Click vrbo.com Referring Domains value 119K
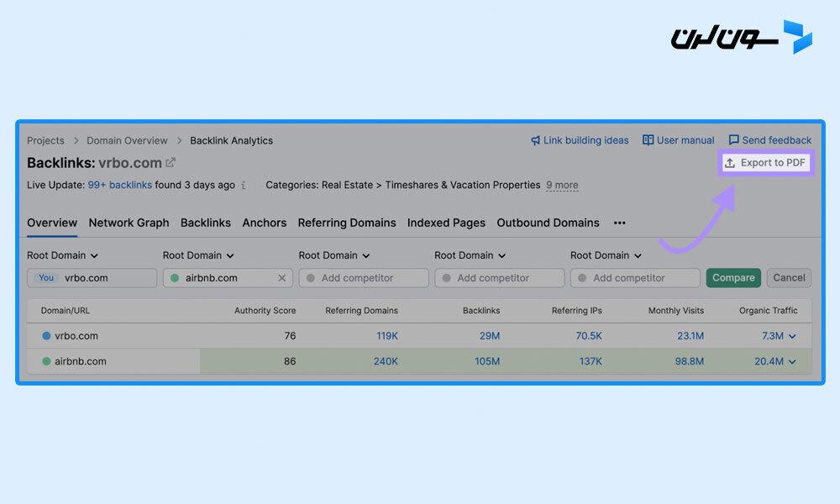This screenshot has height=504, width=840. 386,336
